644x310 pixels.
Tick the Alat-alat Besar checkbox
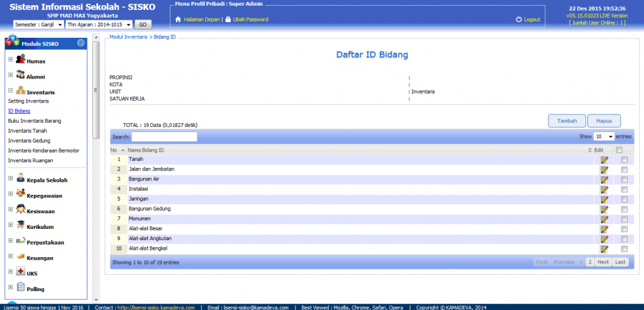click(x=625, y=229)
